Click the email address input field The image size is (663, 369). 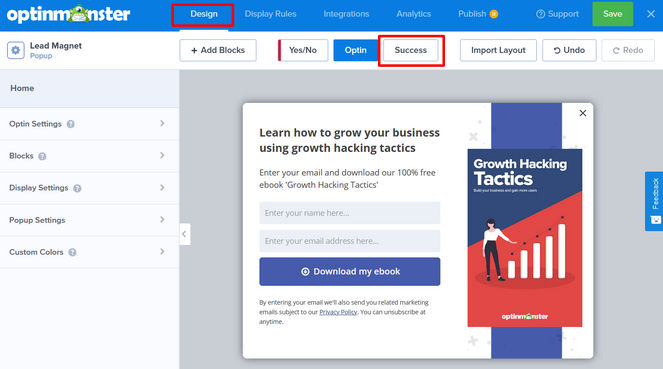pos(350,241)
